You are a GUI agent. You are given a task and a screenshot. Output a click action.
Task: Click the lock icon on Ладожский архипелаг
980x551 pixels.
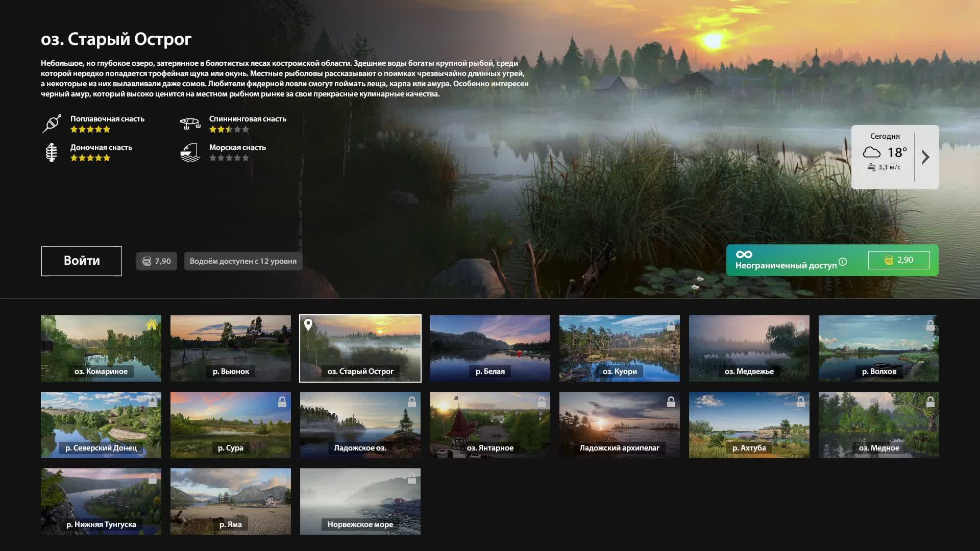671,402
